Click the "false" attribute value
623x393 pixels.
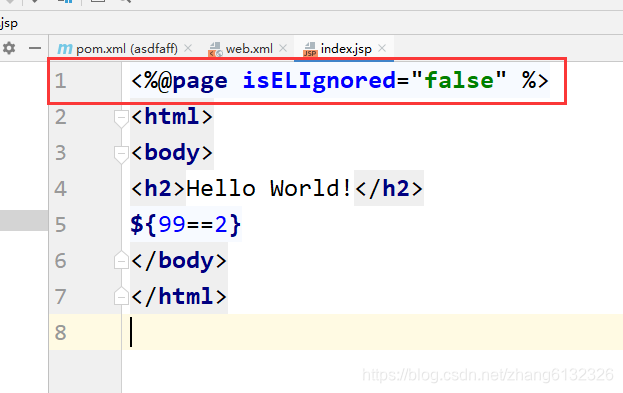click(459, 80)
